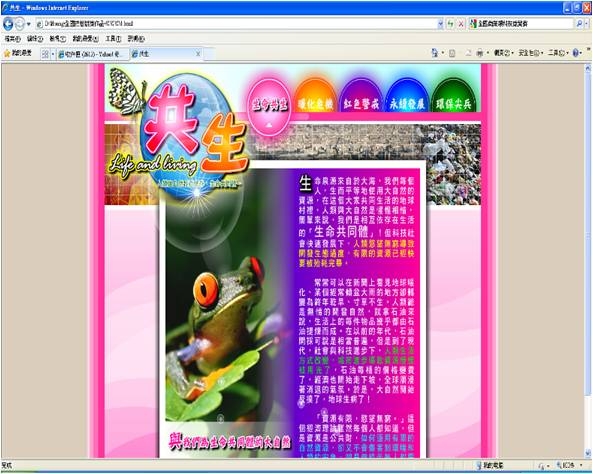The height and width of the screenshot is (474, 593).
Task: Click the 與我們為生命共同體的大自然 caption
Action: [x=229, y=442]
